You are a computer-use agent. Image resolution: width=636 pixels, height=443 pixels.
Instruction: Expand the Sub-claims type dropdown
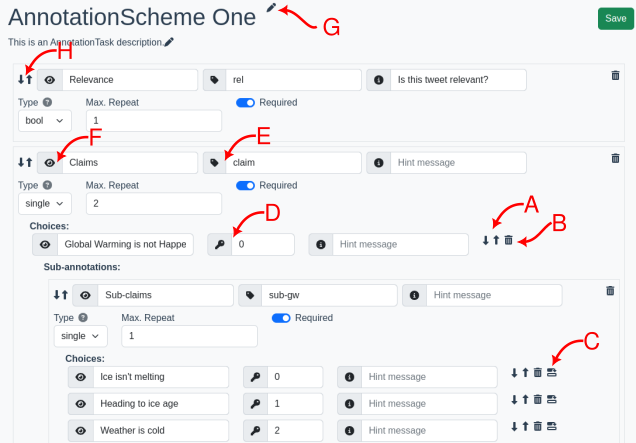pyautogui.click(x=79, y=337)
